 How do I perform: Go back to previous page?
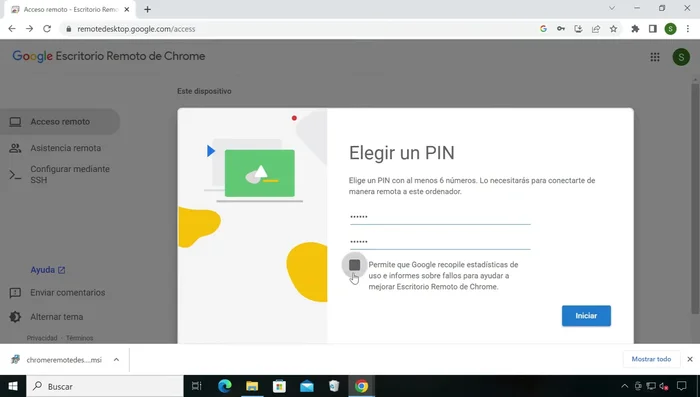[x=12, y=29]
